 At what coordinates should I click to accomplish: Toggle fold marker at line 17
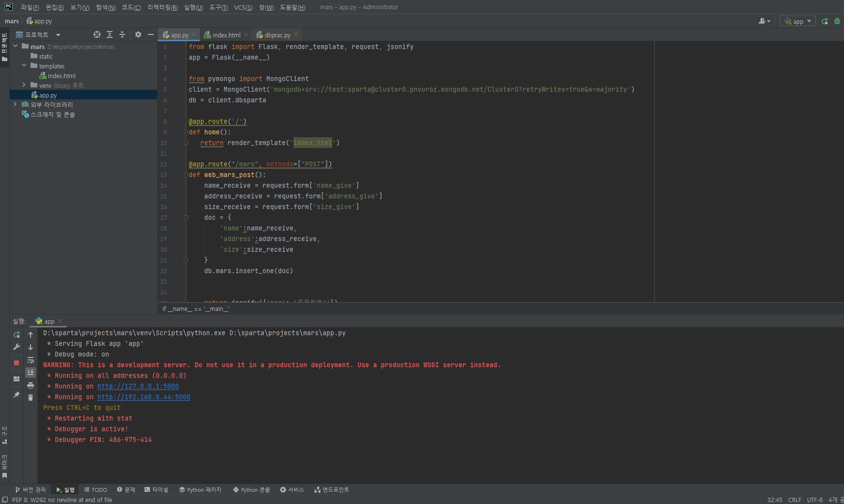click(x=186, y=217)
